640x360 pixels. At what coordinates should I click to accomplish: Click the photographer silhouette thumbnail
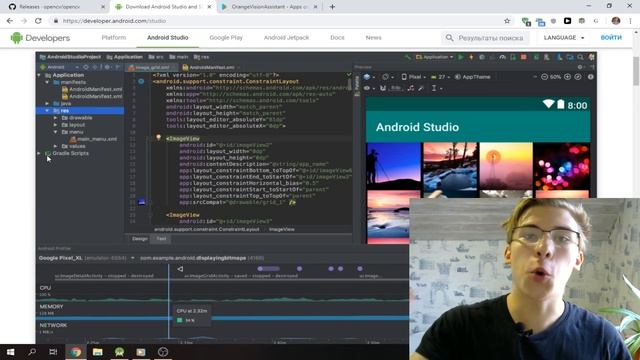(393, 166)
